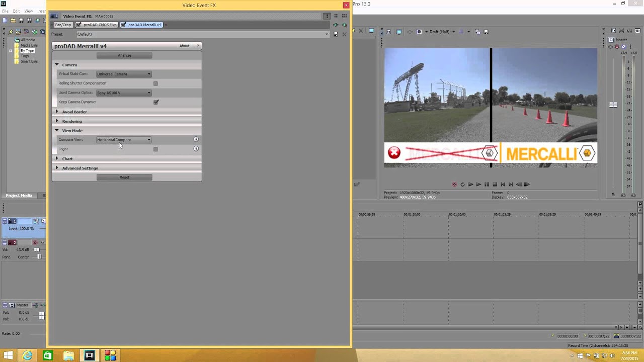Toggle the Logo checkbox

coord(155,149)
